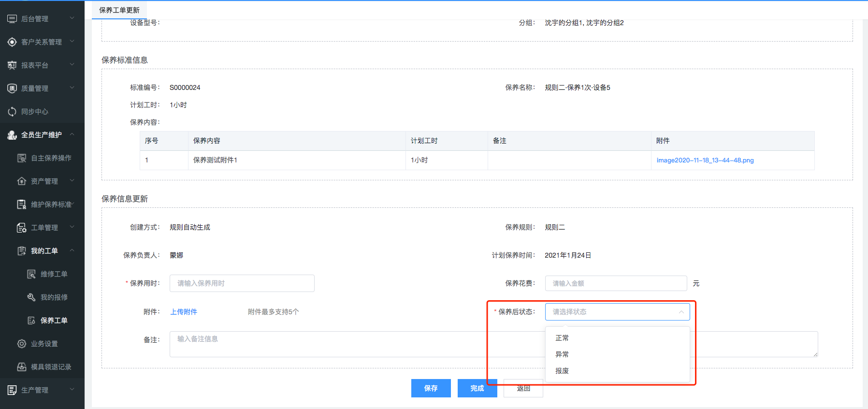Click the 业务设置 gear icon

(22, 344)
